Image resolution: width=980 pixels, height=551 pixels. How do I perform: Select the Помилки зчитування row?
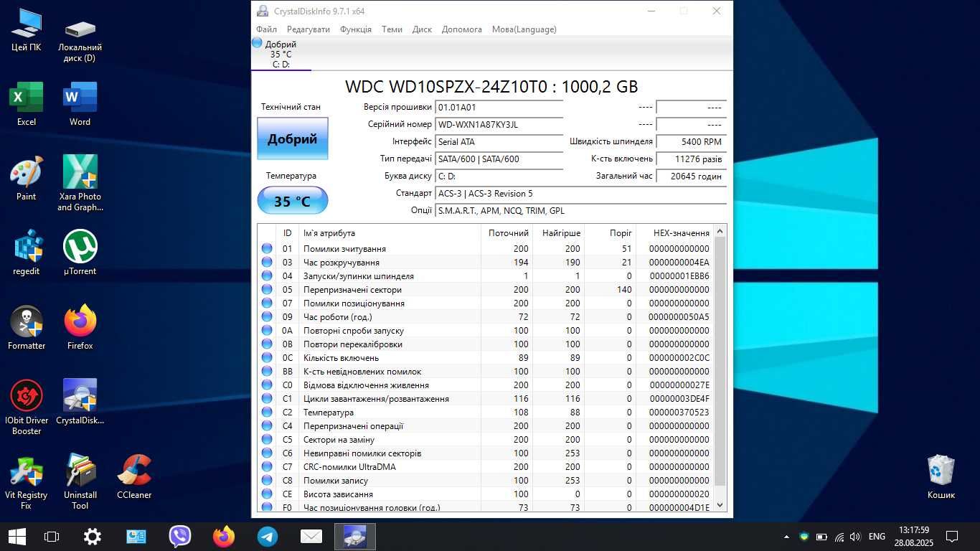(x=486, y=249)
